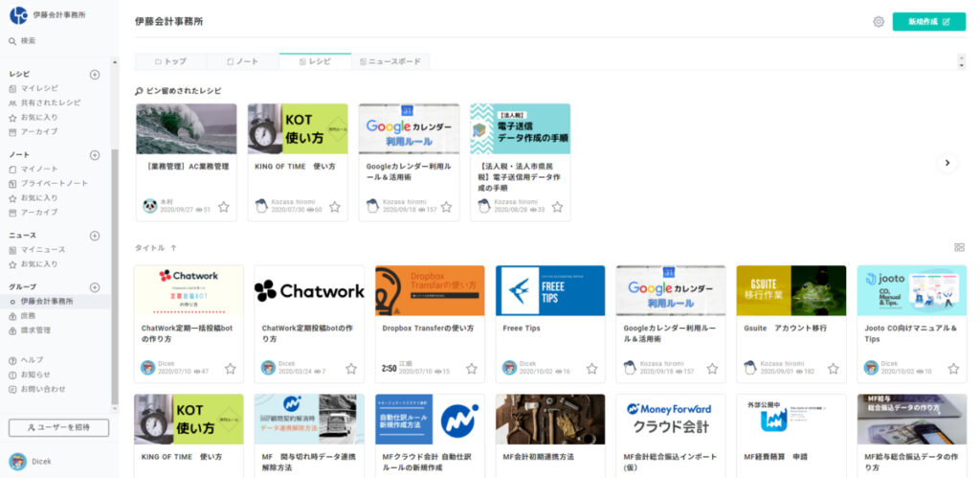This screenshot has height=478, width=980.
Task: Click plus icon next to ニュース
Action: click(x=95, y=236)
